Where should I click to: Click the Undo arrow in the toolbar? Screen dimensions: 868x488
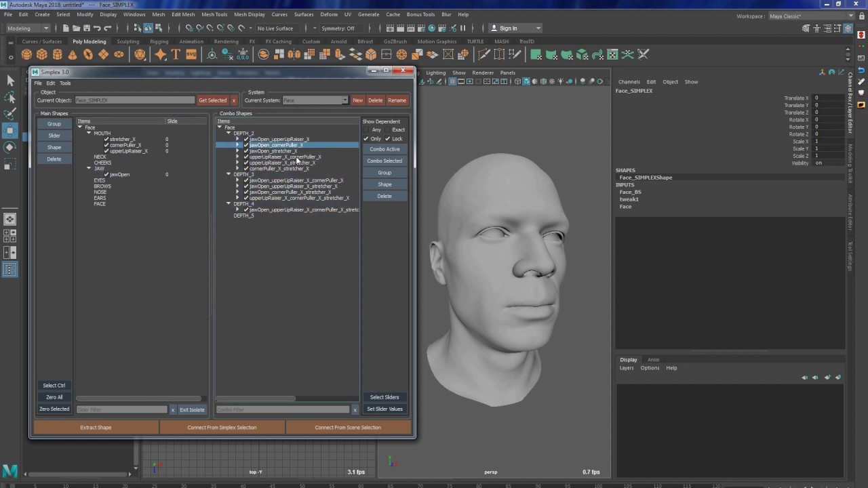[x=97, y=28]
